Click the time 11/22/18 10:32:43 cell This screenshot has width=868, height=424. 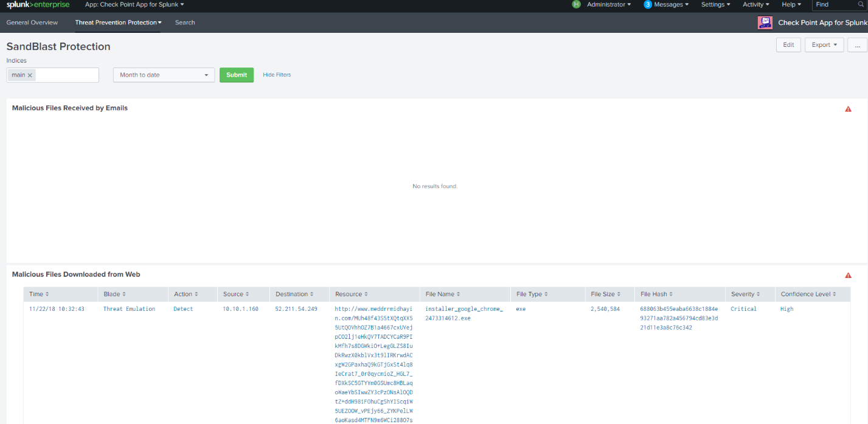[x=57, y=309]
